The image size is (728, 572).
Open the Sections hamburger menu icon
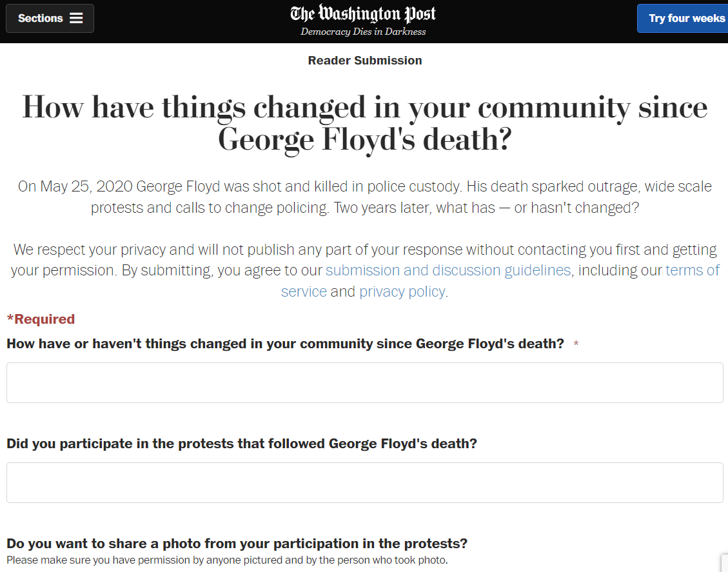click(x=76, y=18)
